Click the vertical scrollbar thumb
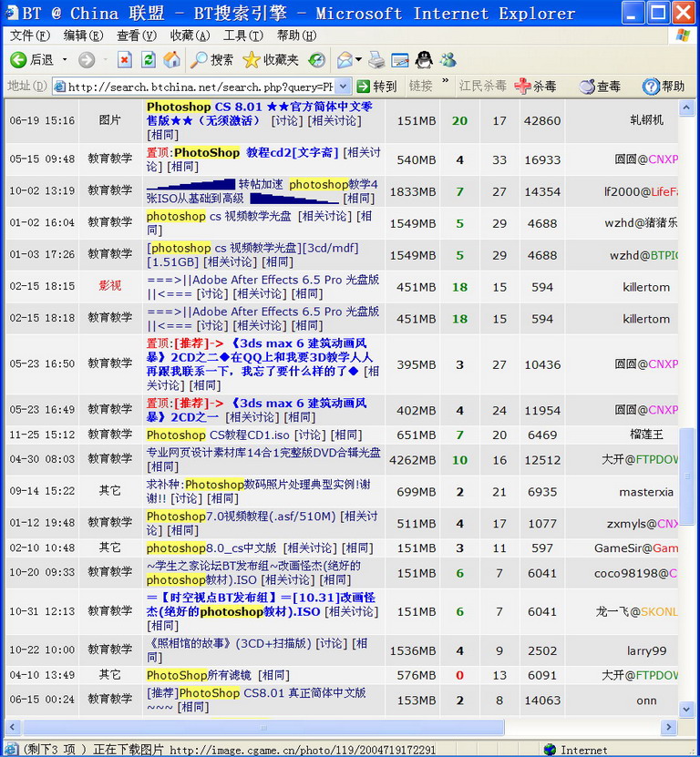 pos(686,476)
